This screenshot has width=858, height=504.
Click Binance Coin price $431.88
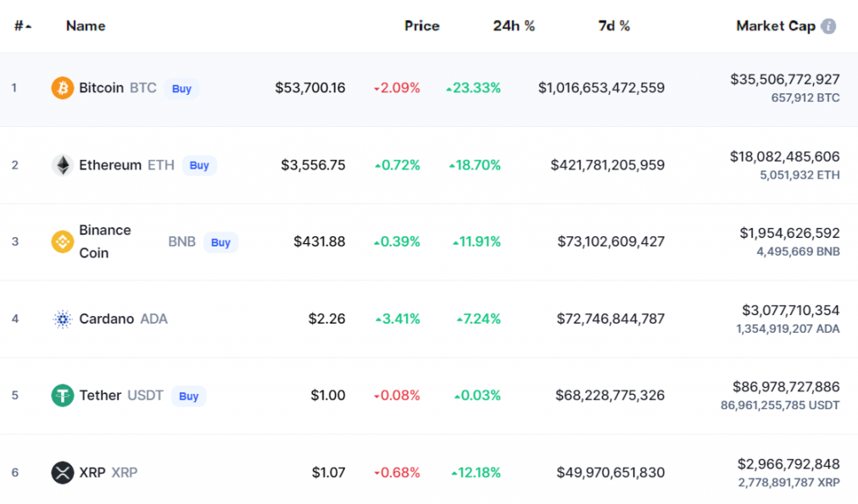tap(320, 241)
